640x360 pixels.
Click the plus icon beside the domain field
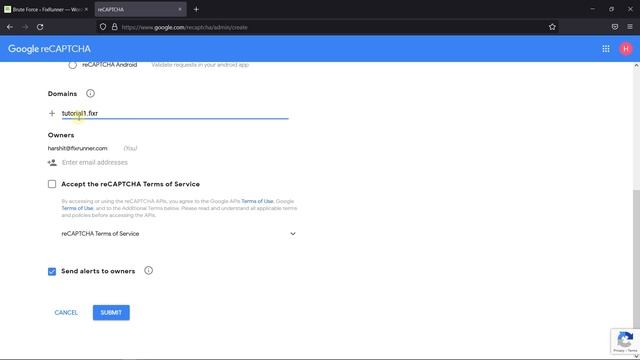(x=52, y=113)
